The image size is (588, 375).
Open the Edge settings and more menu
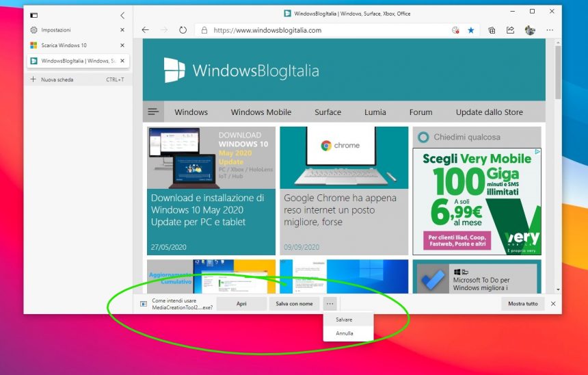(550, 30)
